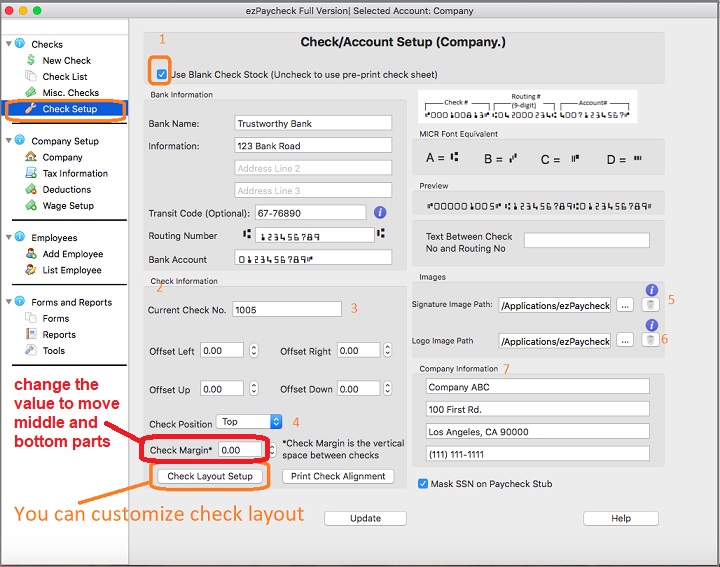Click the Tax Information icon
Image resolution: width=720 pixels, height=567 pixels.
pos(31,173)
